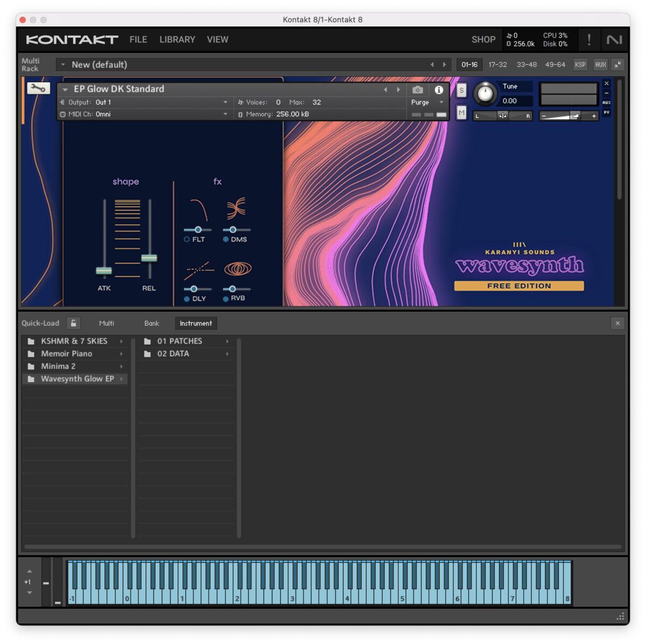The height and width of the screenshot is (644, 646).
Task: Solo the instrument with S
Action: click(x=461, y=90)
